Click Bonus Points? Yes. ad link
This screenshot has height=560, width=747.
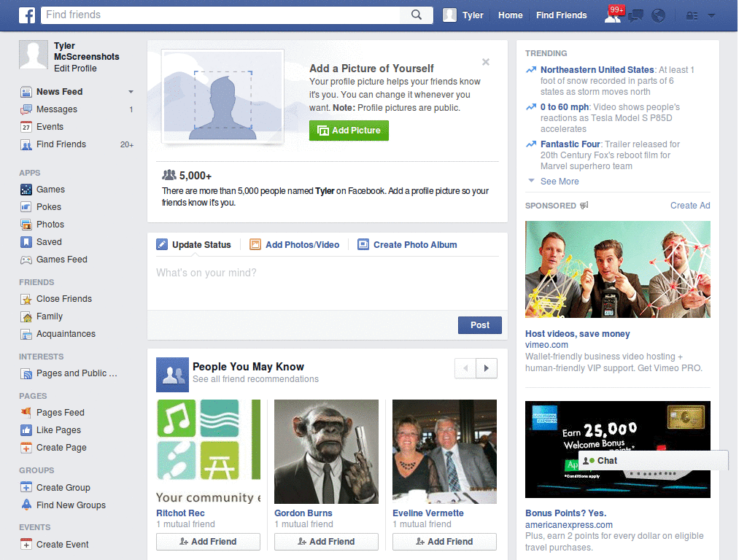pyautogui.click(x=565, y=513)
